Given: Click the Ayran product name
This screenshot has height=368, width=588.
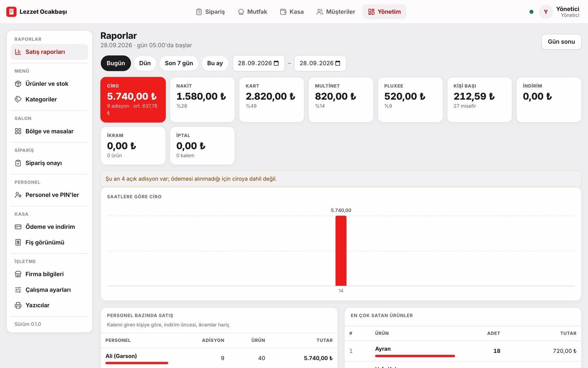Looking at the screenshot, I should [383, 349].
